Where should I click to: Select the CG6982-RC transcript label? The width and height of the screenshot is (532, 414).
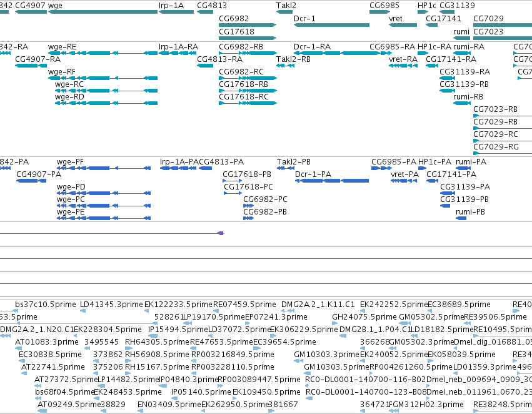coord(241,71)
